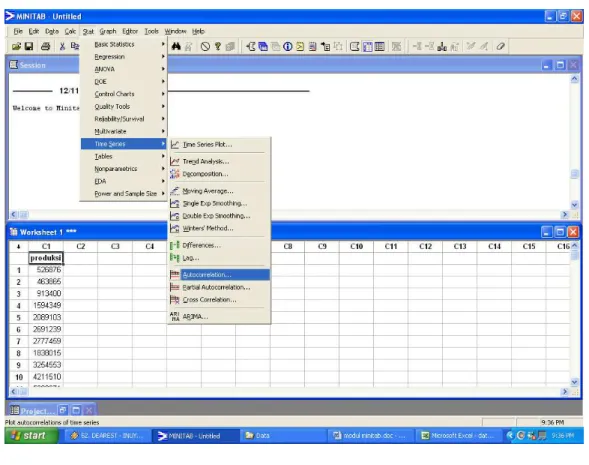Expand the DOE submenu
Viewport: 589px width, 465px height.
pyautogui.click(x=124, y=81)
